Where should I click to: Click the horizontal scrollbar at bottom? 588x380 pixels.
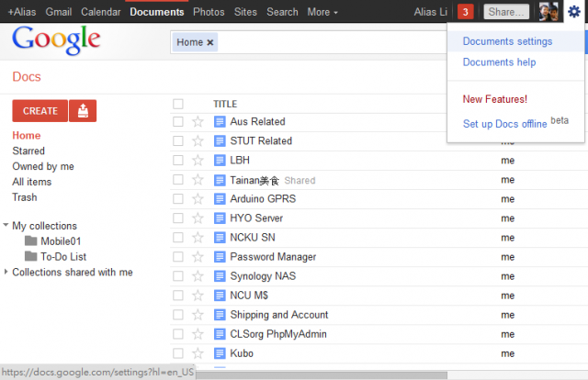point(322,375)
